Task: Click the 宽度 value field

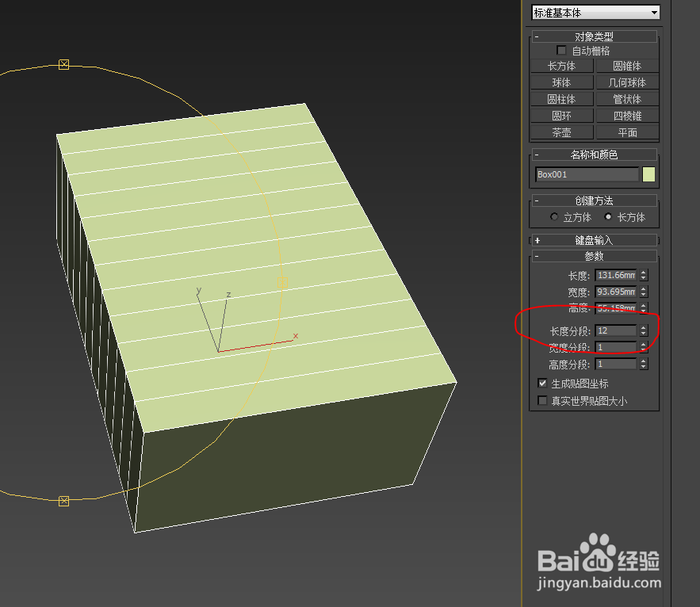Action: pos(616,292)
